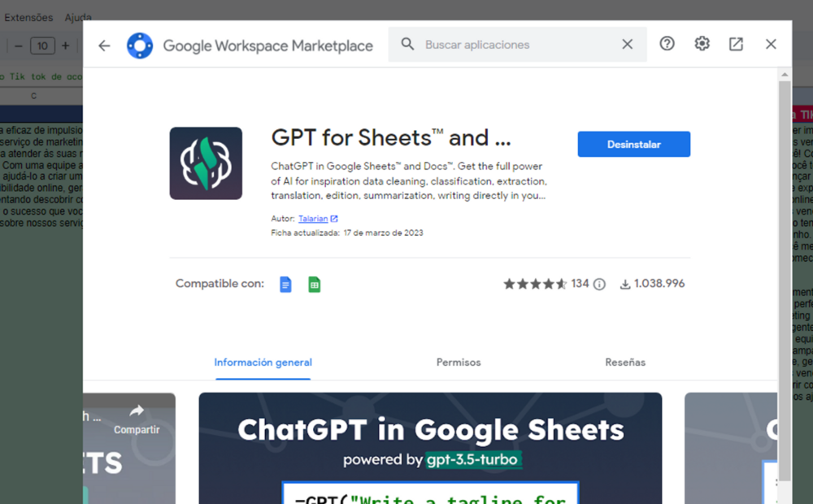Select the download count icon
813x504 pixels.
pos(625,285)
